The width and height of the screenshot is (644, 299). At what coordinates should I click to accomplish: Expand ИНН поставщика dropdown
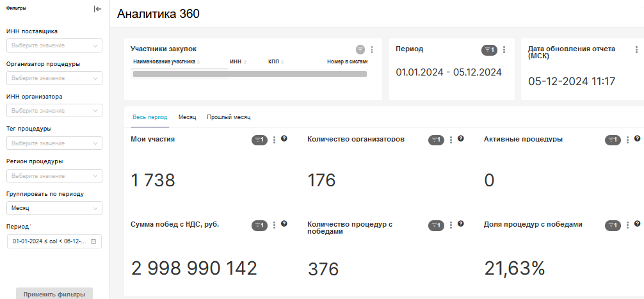coord(54,45)
